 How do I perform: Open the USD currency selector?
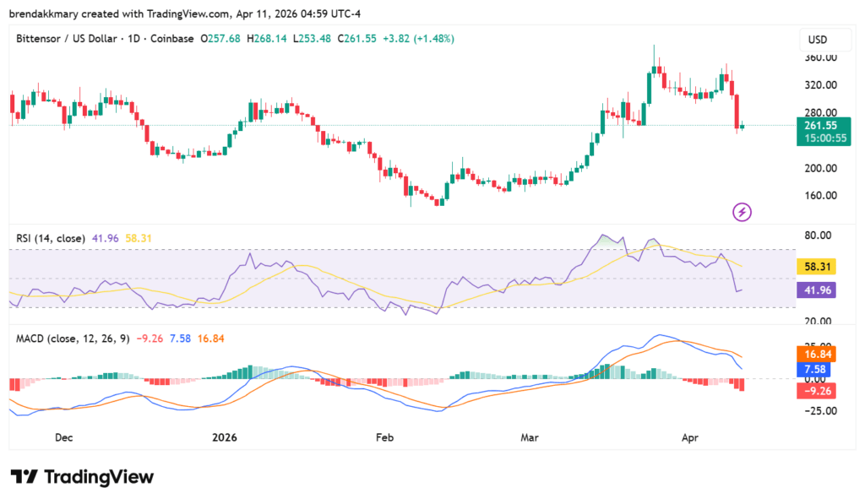coord(824,39)
